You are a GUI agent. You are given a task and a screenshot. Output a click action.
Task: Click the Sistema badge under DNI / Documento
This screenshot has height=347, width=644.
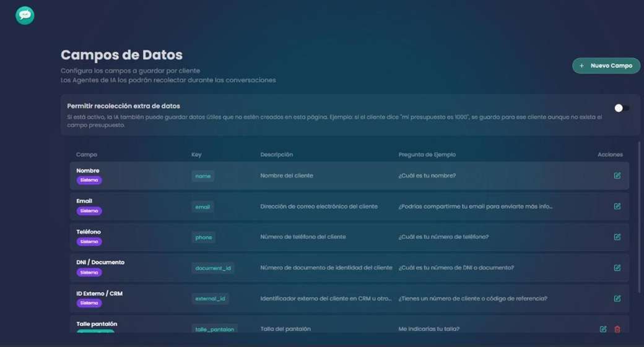89,272
